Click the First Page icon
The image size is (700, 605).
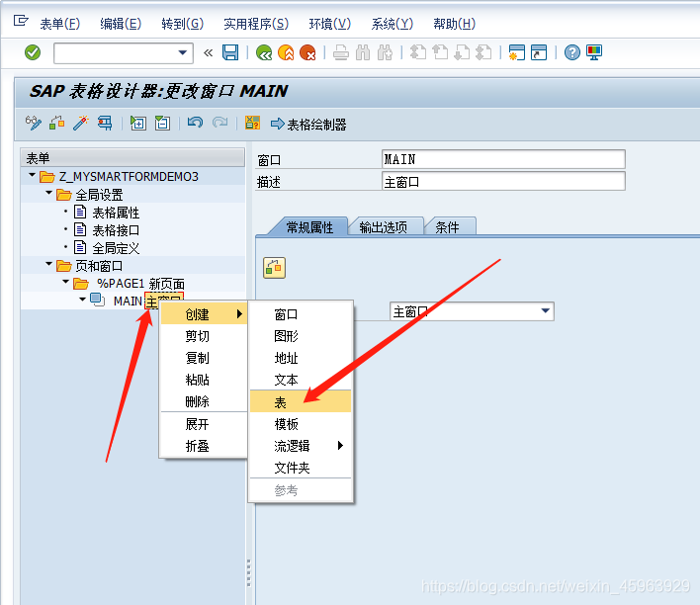(418, 52)
